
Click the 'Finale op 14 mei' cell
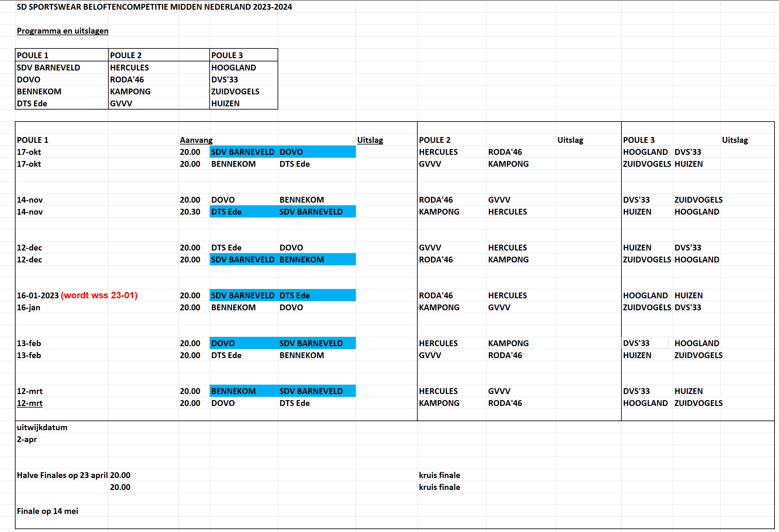pos(48,511)
